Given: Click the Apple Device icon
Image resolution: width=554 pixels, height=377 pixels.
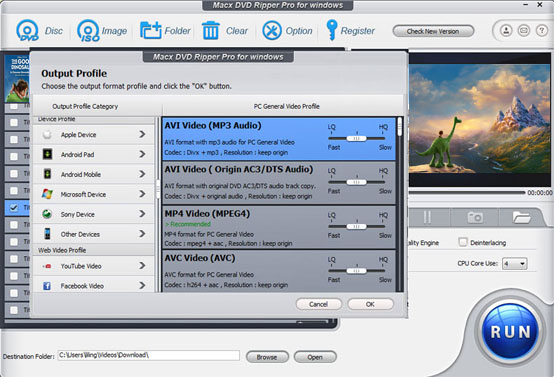Looking at the screenshot, I should (47, 135).
